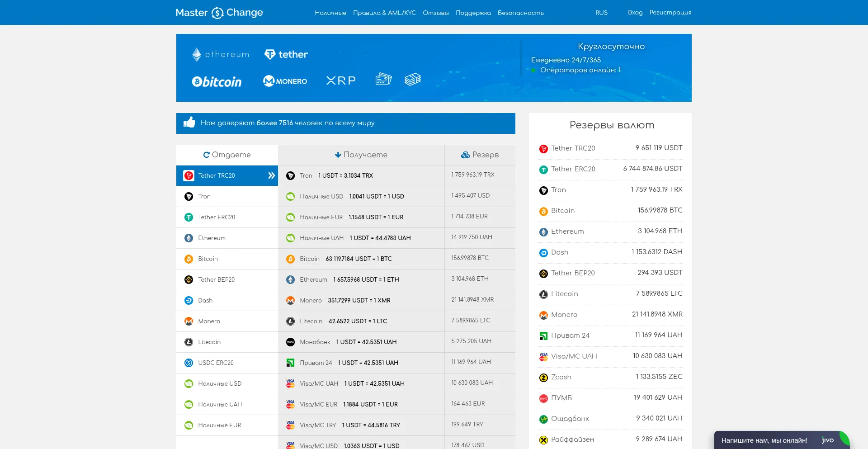Select Tether TRC20 as the currency to give
Screen dimensions: 868x449
[227, 175]
